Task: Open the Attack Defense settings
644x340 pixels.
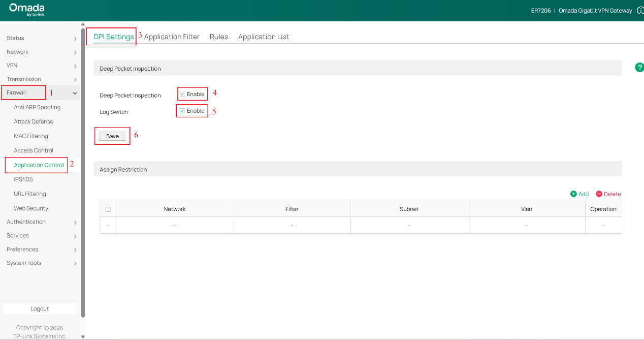Action: coord(33,121)
